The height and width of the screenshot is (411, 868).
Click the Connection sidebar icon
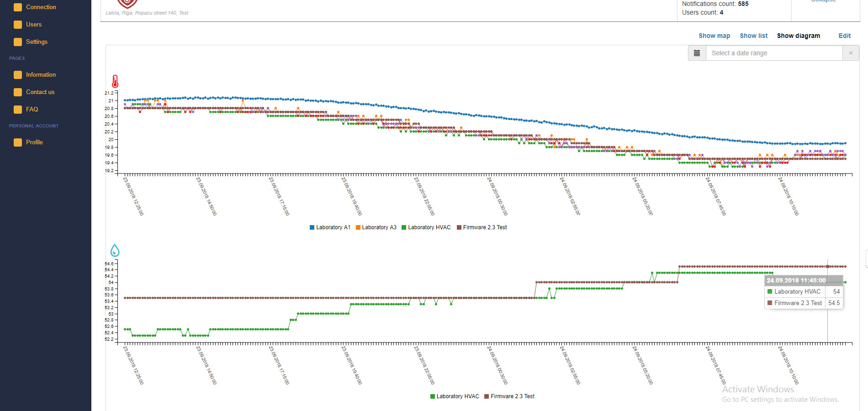(x=17, y=7)
